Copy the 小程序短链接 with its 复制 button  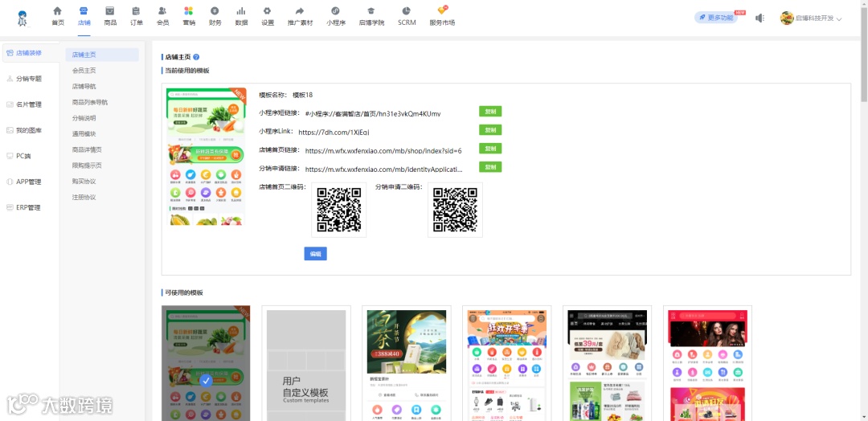490,111
